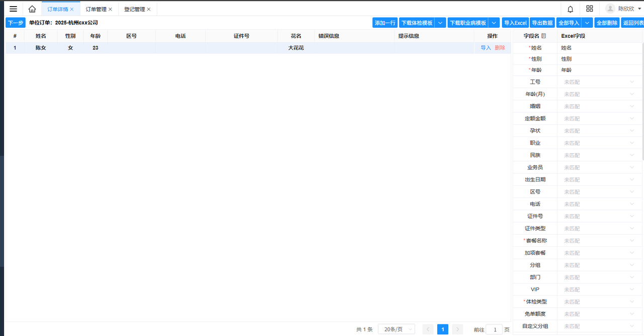644x336 pixels.
Task: Click the 添加一行 button
Action: click(385, 23)
